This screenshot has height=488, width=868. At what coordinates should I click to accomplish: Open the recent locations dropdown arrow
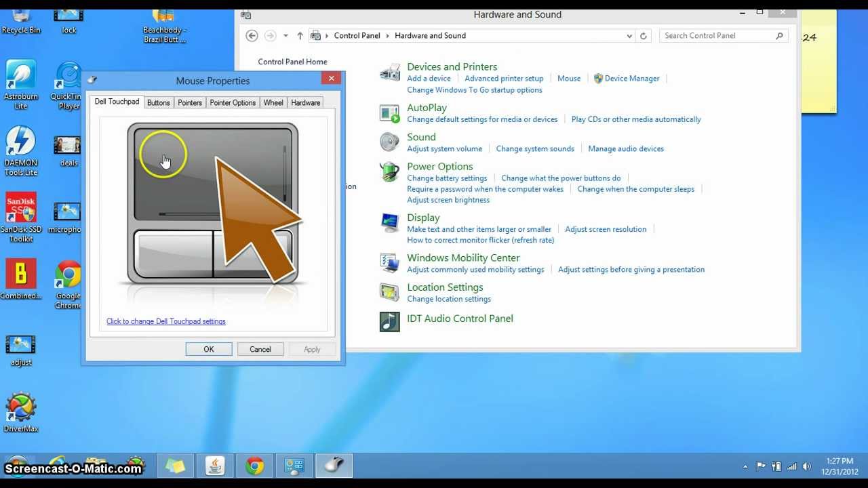[285, 36]
